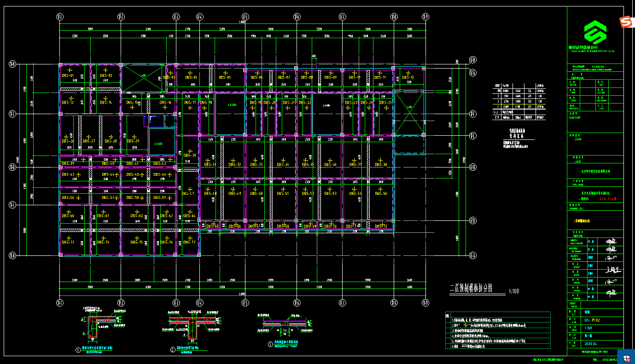Image resolution: width=635 pixels, height=364 pixels.
Task: Select slab label DBS-68
Action: (x=282, y=226)
